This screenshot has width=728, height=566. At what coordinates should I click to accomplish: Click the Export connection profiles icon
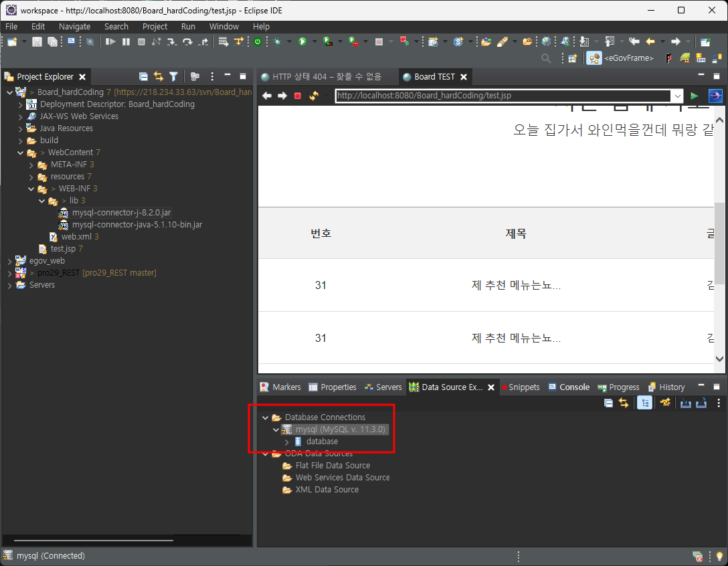(701, 403)
